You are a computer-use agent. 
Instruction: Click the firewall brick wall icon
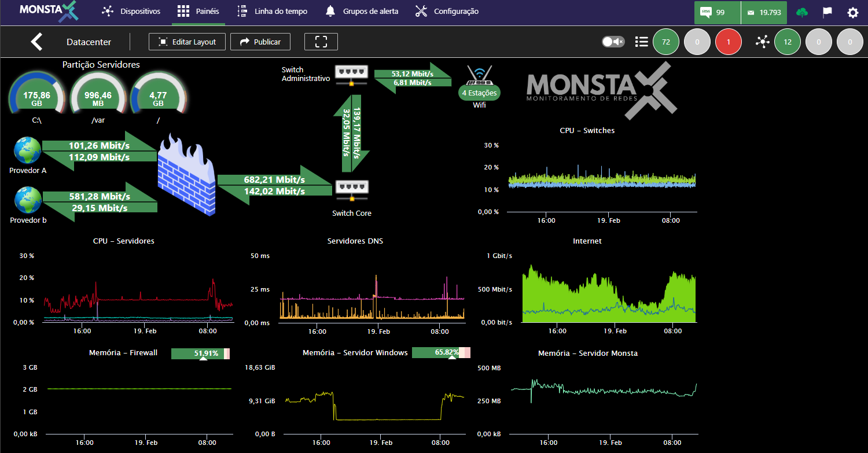pyautogui.click(x=186, y=175)
